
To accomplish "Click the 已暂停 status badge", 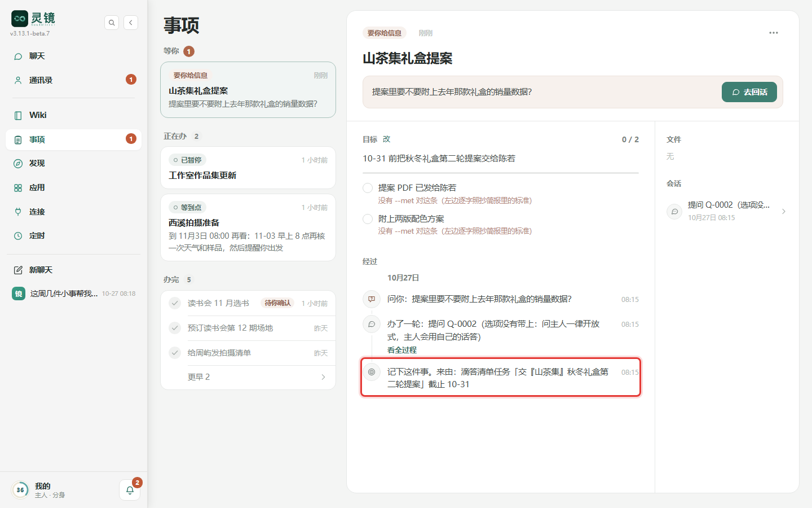I will [x=187, y=160].
